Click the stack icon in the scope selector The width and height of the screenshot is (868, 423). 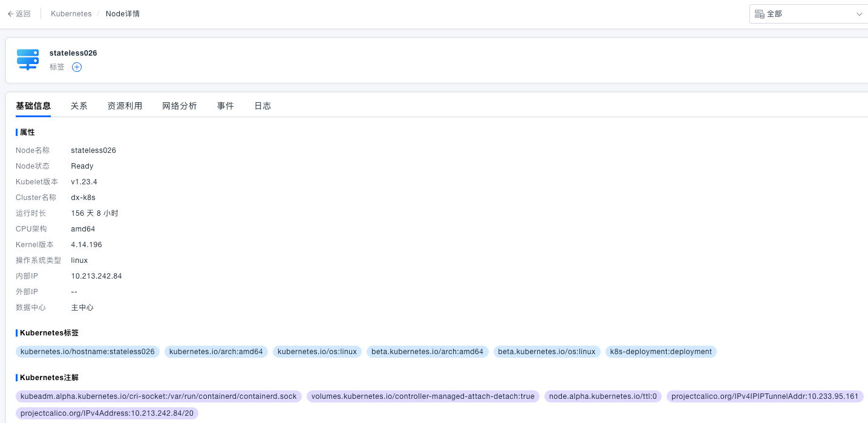pos(759,14)
